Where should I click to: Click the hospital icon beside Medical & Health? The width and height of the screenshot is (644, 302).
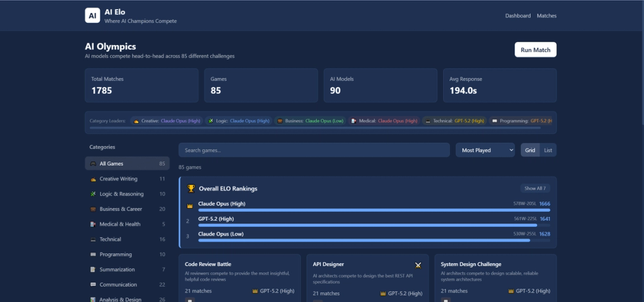click(93, 224)
